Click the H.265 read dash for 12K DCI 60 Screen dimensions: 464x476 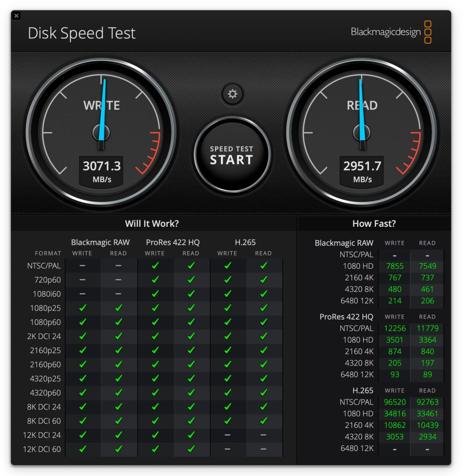click(264, 449)
